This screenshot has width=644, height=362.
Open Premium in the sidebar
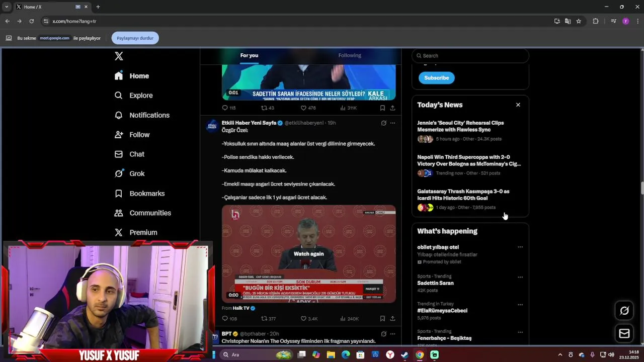pos(136,232)
